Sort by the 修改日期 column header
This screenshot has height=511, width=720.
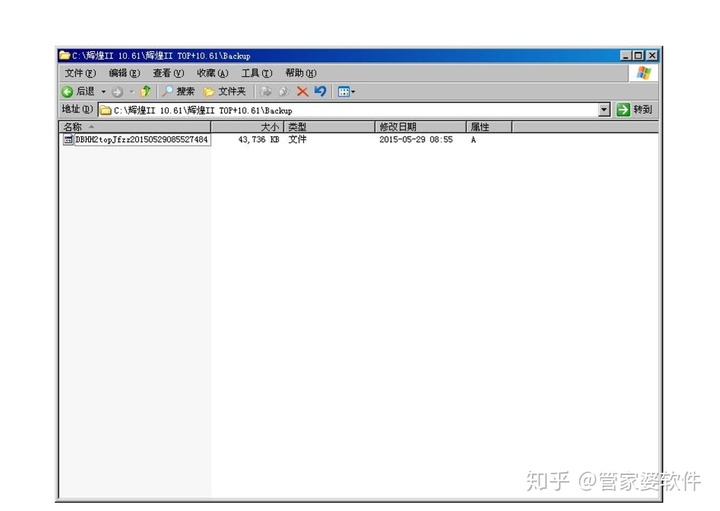(421, 127)
